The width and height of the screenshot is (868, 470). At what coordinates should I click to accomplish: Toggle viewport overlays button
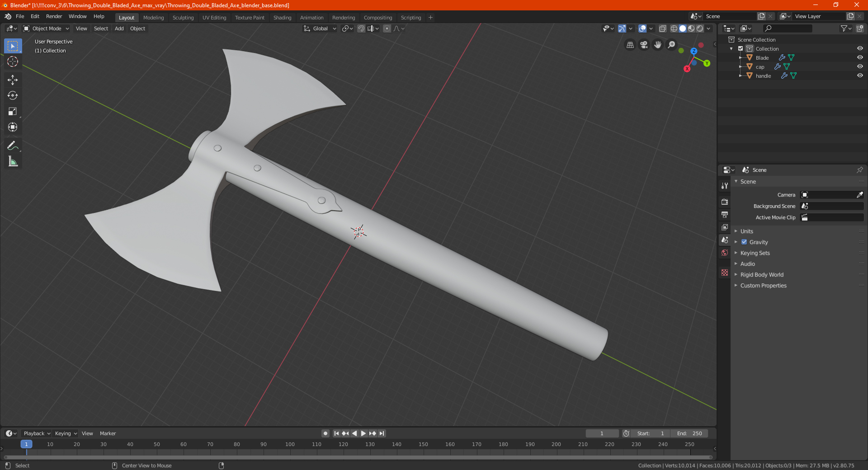[x=642, y=28]
